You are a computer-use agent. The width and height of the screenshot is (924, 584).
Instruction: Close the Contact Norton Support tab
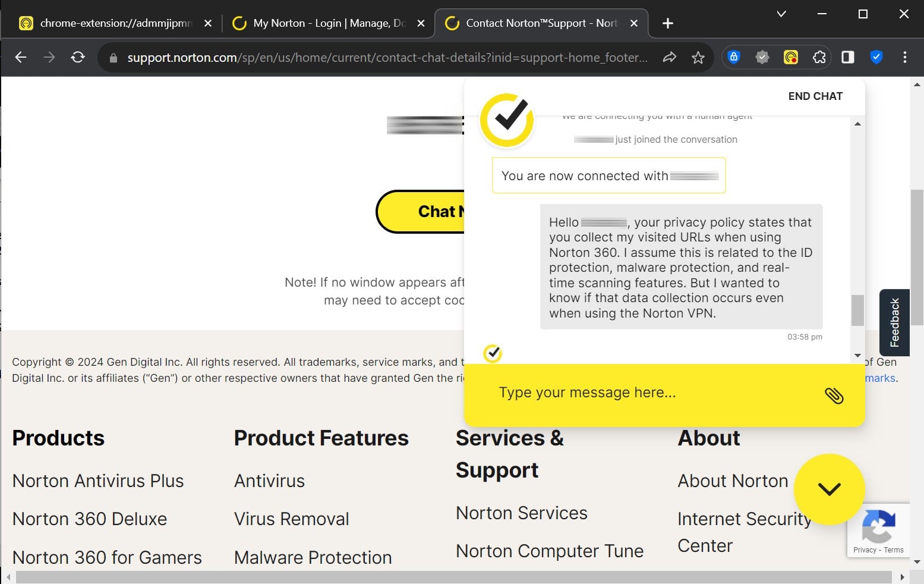pyautogui.click(x=634, y=23)
